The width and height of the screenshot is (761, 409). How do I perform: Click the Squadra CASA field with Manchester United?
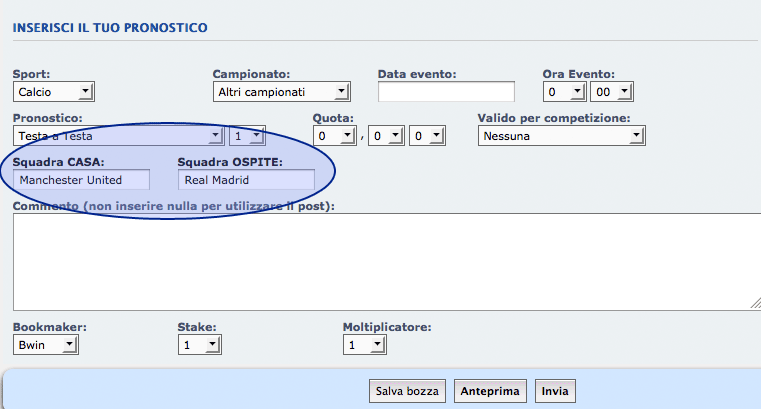coord(82,180)
